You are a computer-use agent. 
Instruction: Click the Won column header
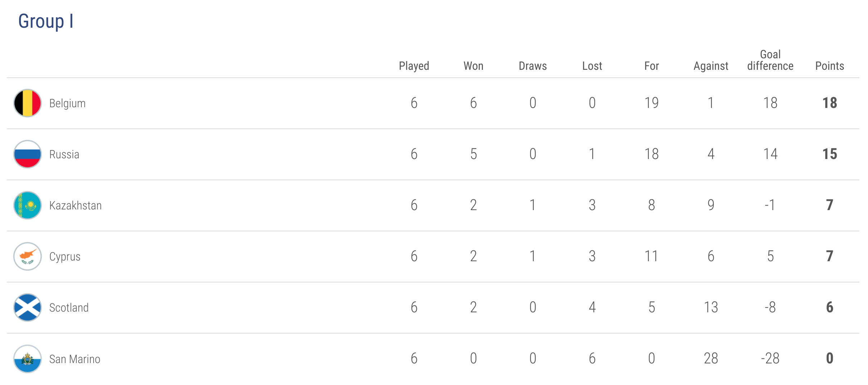click(x=473, y=66)
